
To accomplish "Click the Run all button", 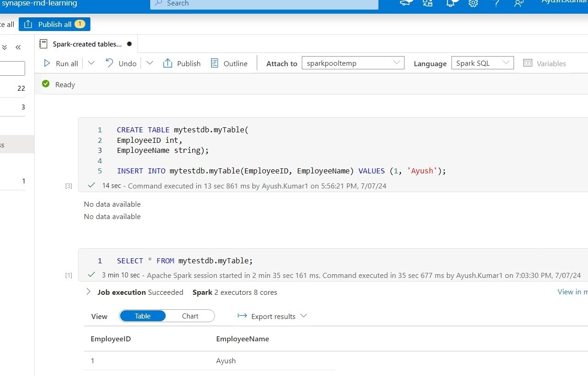I will coord(61,63).
